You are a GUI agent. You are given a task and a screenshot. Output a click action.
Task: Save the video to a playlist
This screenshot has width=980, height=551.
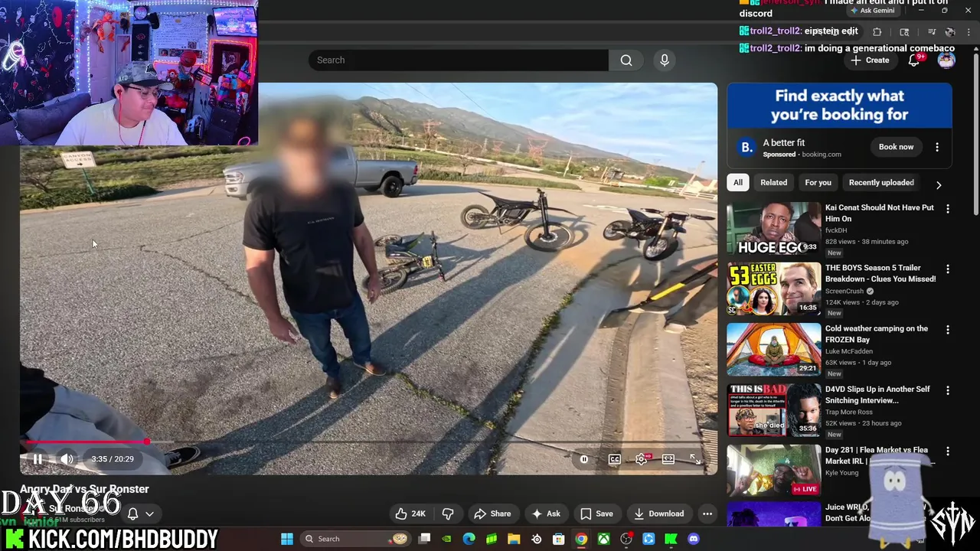596,514
